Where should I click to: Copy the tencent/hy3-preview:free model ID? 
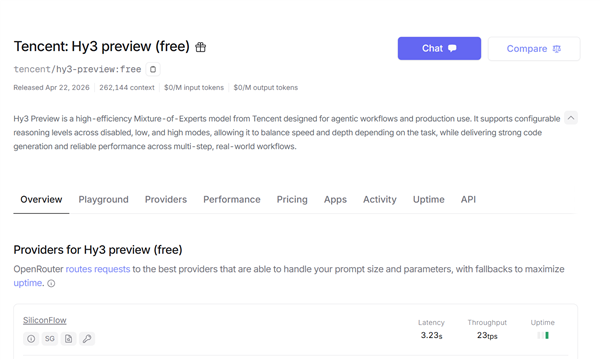point(153,69)
